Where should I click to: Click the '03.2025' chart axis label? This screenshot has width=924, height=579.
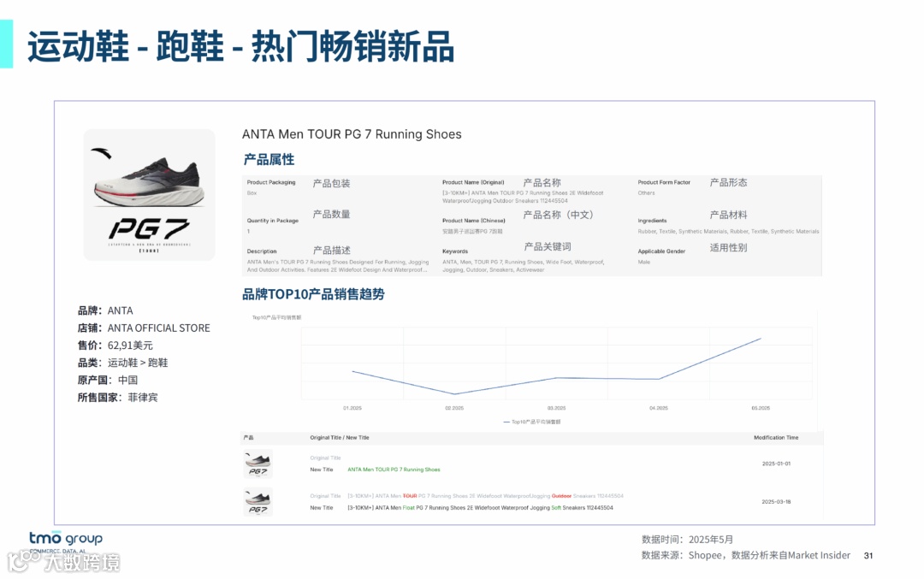(556, 408)
